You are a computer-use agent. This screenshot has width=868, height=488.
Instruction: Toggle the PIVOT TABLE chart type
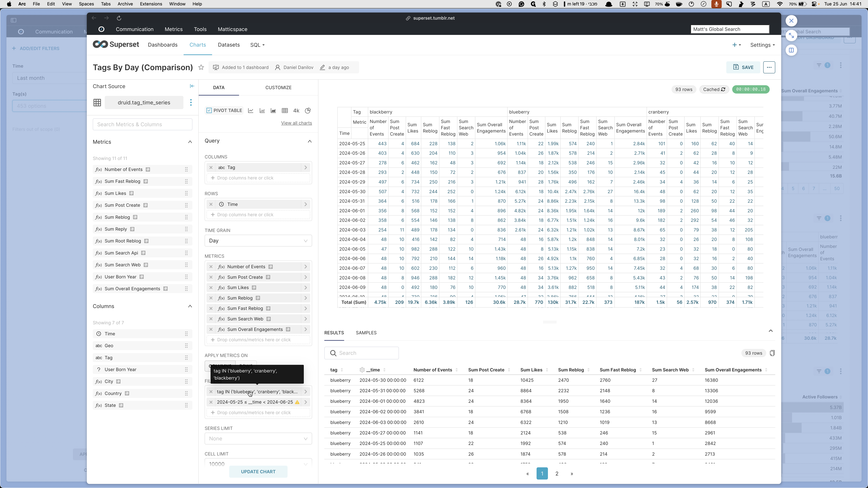pos(224,110)
